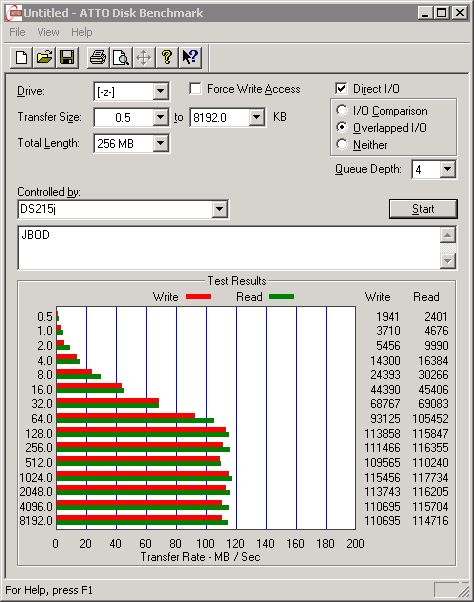Click inside the JBOD description text box
Viewport: 474px width, 602px height.
coord(228,248)
